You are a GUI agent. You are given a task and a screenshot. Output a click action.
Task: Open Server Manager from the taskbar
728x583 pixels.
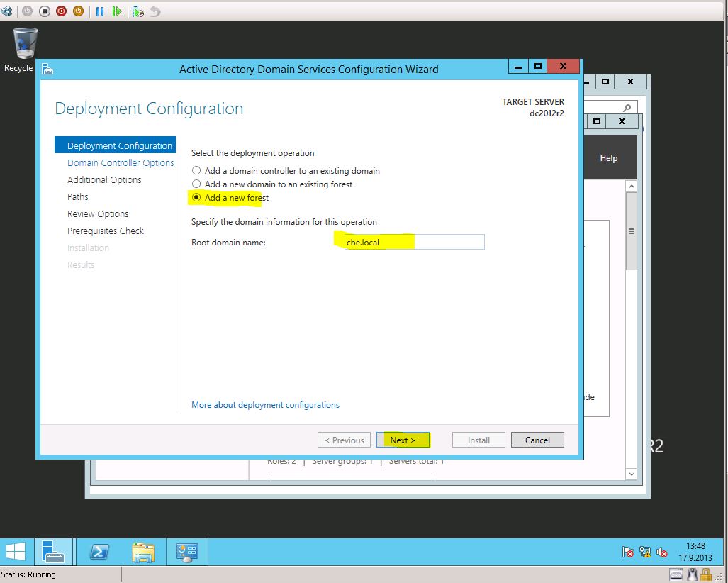(53, 551)
